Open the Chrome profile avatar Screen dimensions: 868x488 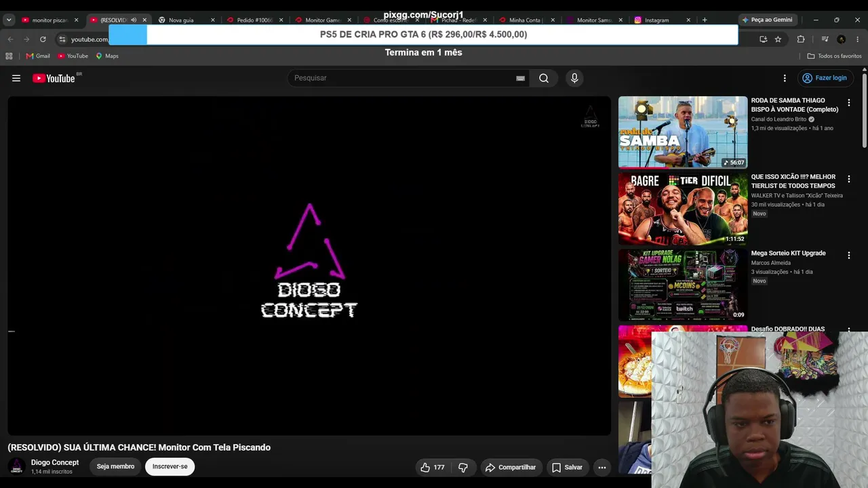[x=841, y=39]
